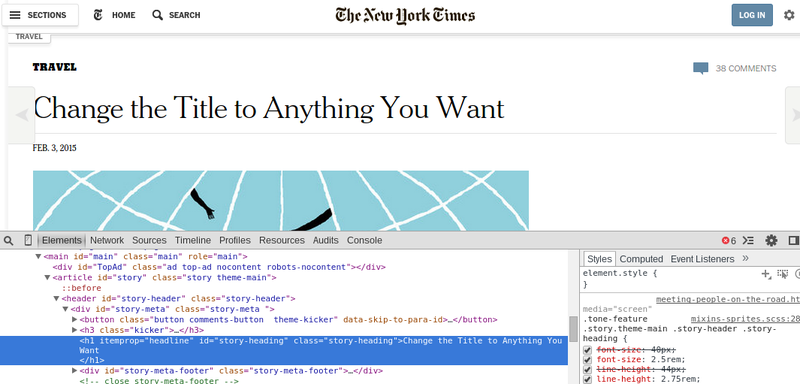
Task: Collapse the header story-header node triangle
Action: (57, 299)
